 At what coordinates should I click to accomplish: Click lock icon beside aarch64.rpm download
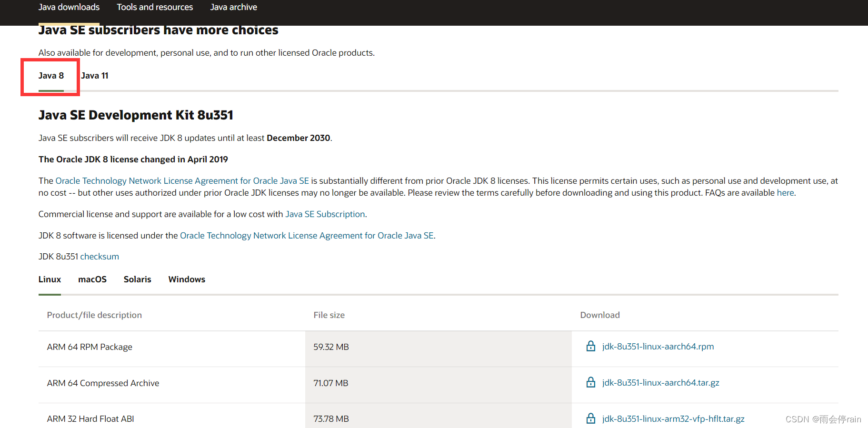click(x=591, y=346)
